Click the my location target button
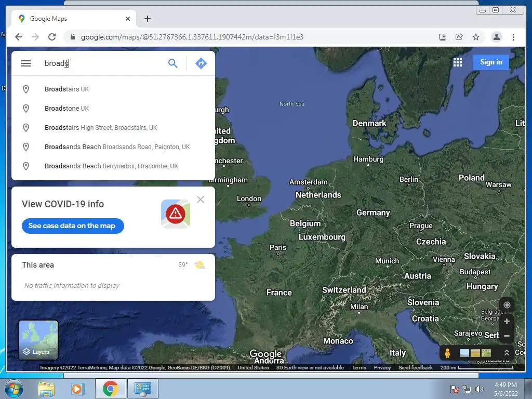 click(507, 305)
